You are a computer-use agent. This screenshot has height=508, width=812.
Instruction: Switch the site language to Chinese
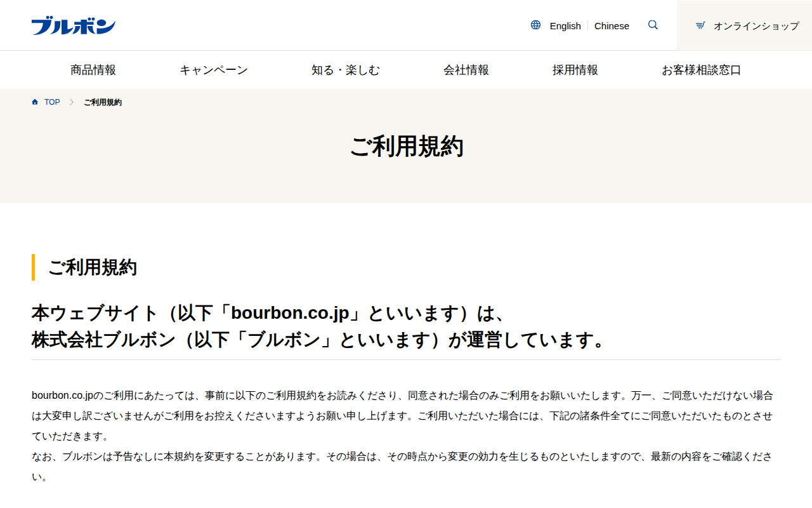click(x=612, y=26)
